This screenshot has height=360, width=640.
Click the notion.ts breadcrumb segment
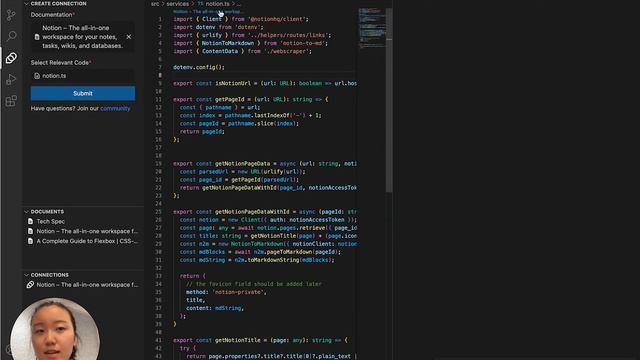click(x=218, y=4)
